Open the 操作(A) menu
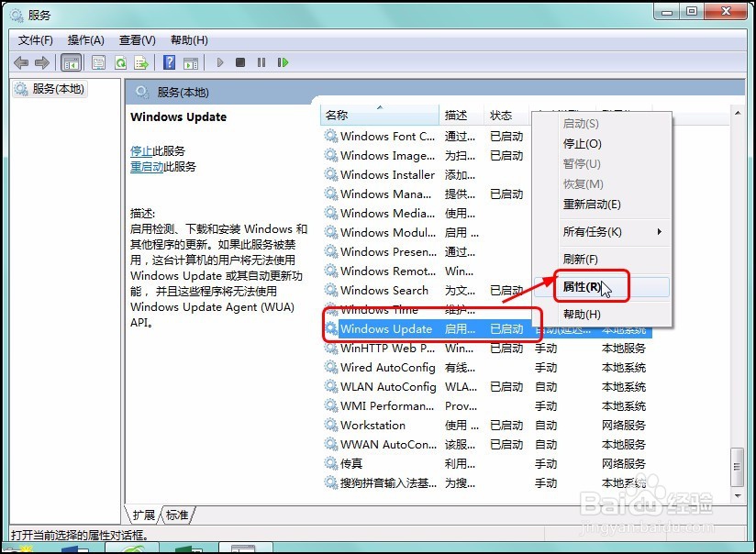 (x=86, y=40)
